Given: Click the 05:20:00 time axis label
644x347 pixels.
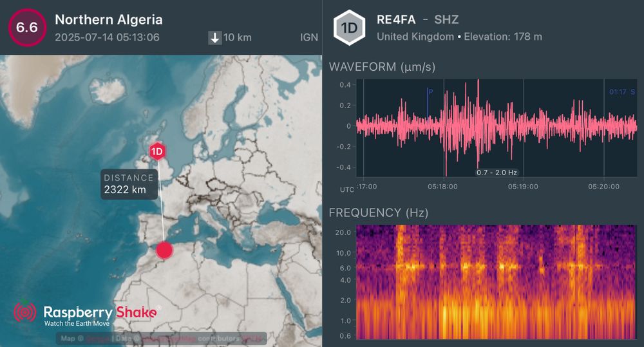Looking at the screenshot, I should point(603,187).
